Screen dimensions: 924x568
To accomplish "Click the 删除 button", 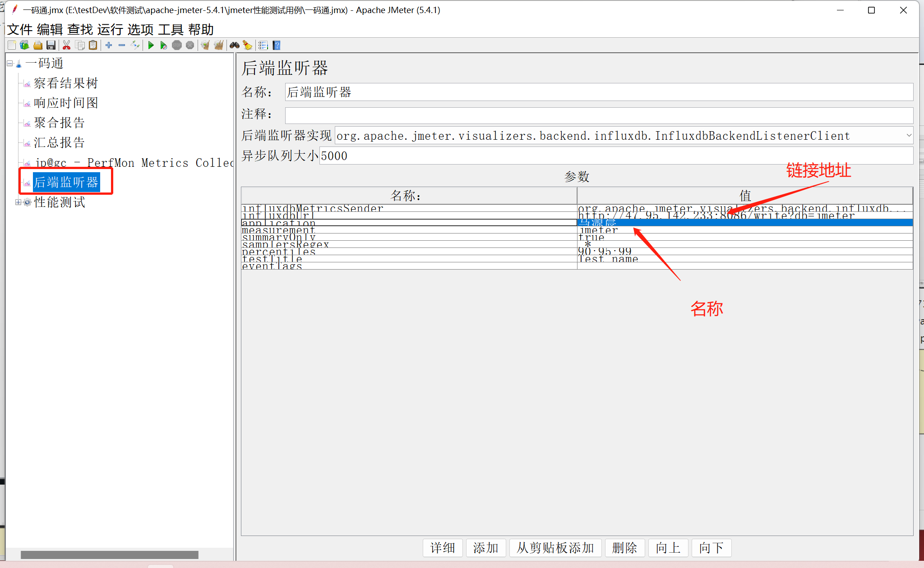I will [x=624, y=548].
